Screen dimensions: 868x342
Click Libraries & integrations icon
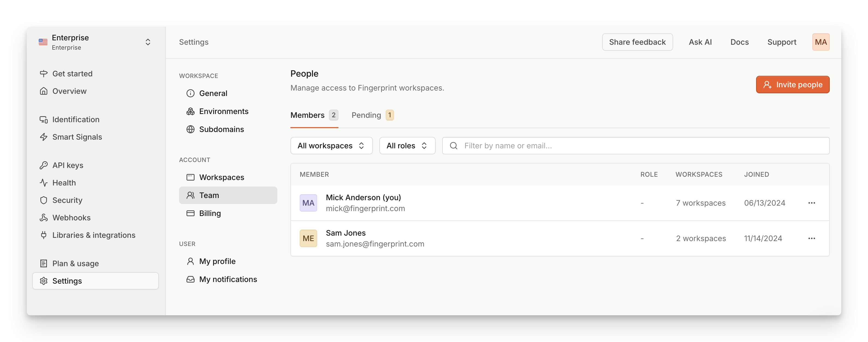click(44, 235)
